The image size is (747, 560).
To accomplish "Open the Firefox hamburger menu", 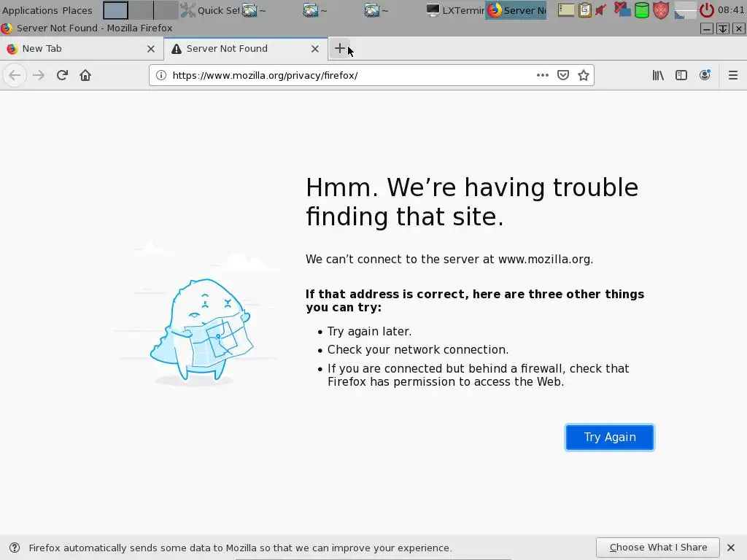I will pos(732,75).
